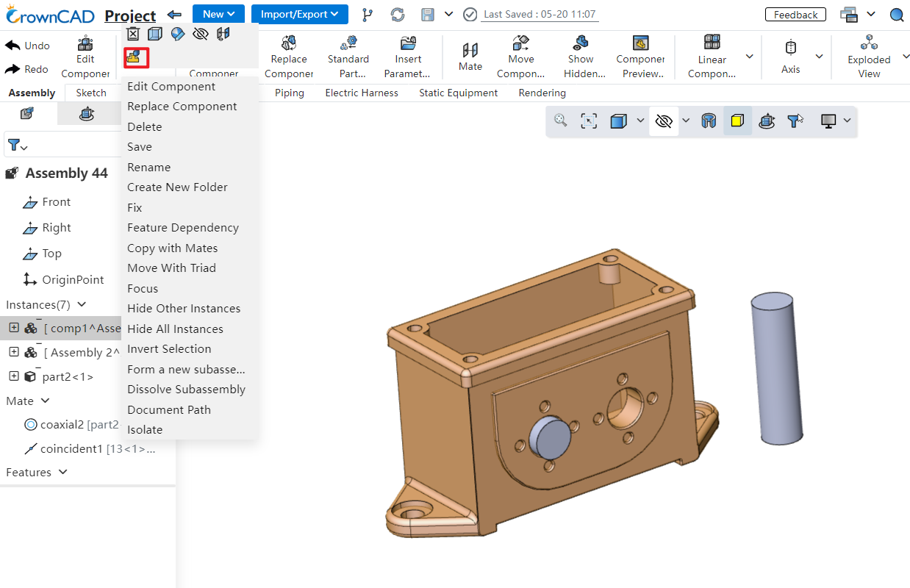This screenshot has width=910, height=588.
Task: Click the window layout icon near Feedback
Action: [x=849, y=15]
